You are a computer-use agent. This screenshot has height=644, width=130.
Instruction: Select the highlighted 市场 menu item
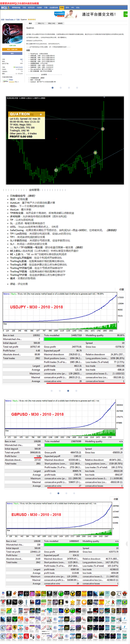pos(62,7)
